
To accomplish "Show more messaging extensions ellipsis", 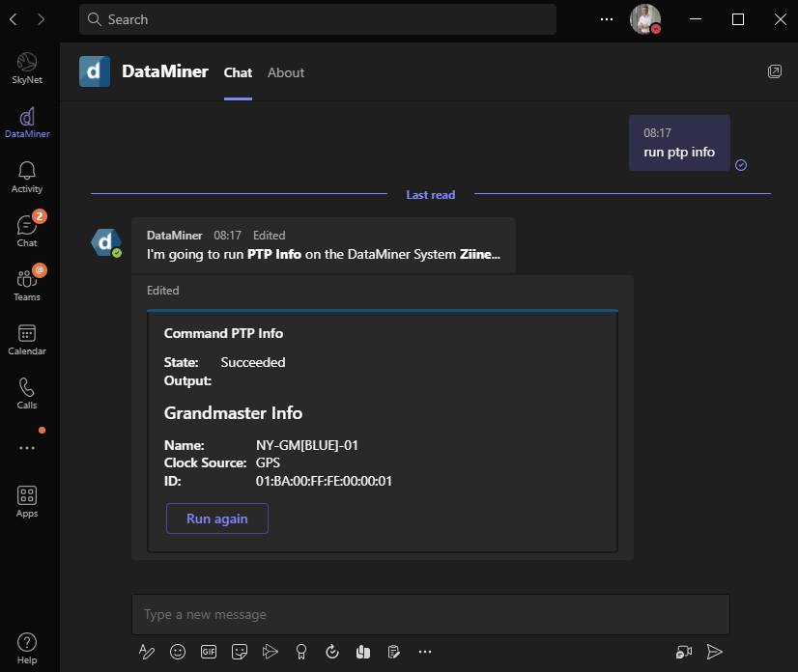I will (x=425, y=652).
